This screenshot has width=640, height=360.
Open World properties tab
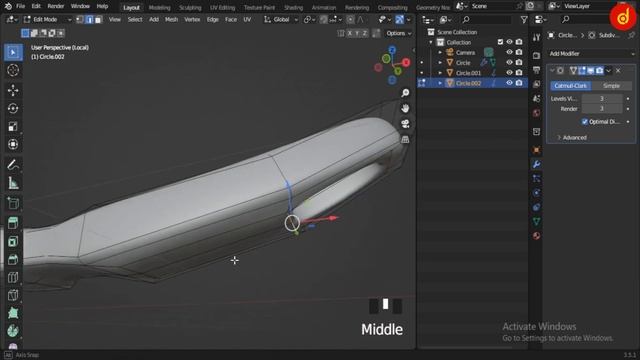pyautogui.click(x=536, y=113)
